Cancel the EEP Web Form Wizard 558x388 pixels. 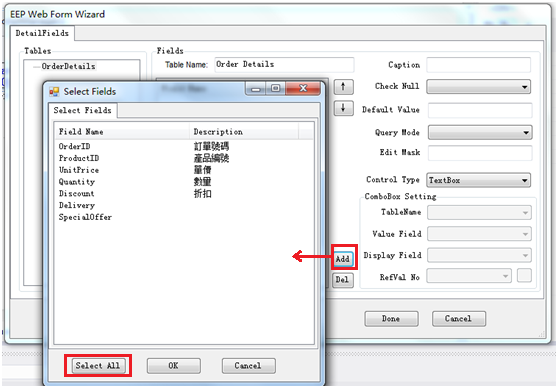(x=458, y=319)
